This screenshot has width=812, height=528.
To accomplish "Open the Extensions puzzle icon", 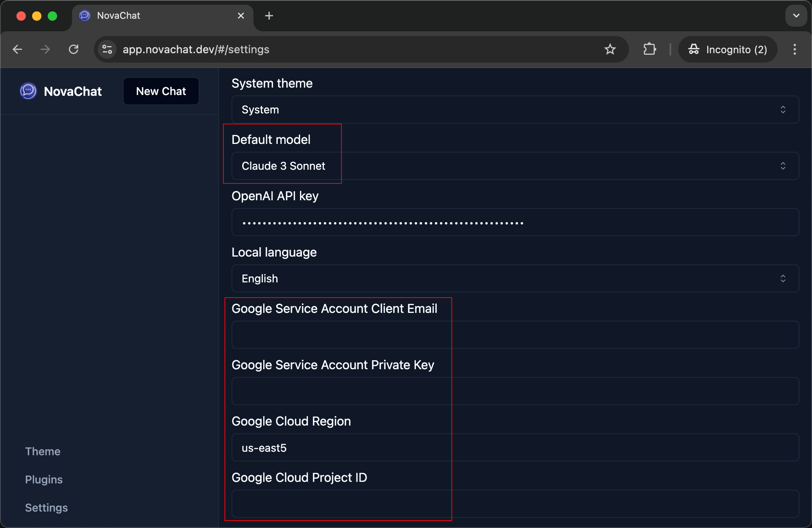I will tap(649, 49).
